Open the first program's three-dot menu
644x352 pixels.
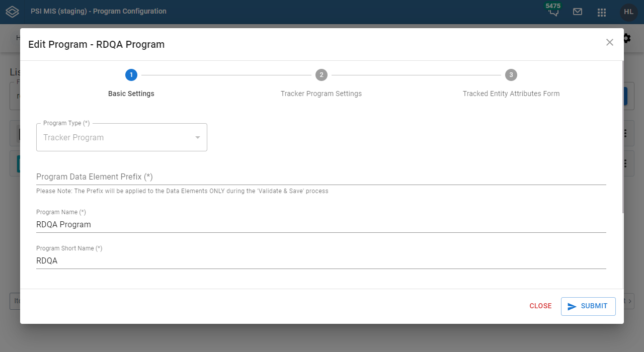click(x=624, y=133)
